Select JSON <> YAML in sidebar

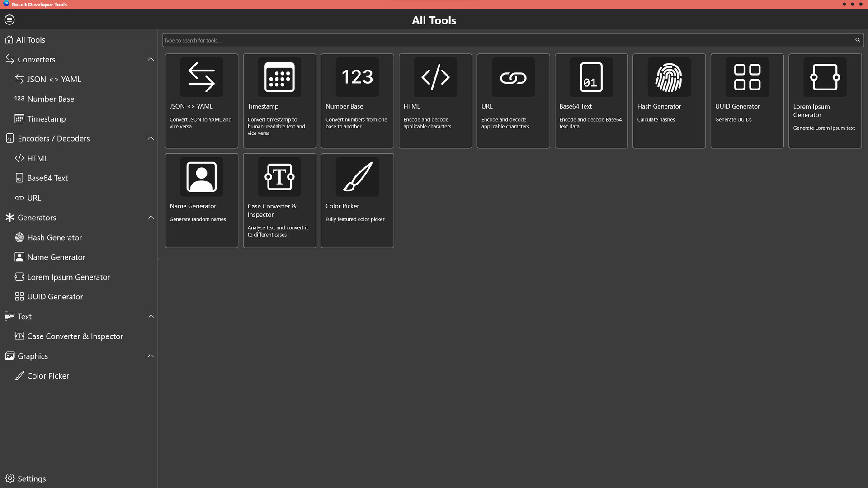[54, 79]
